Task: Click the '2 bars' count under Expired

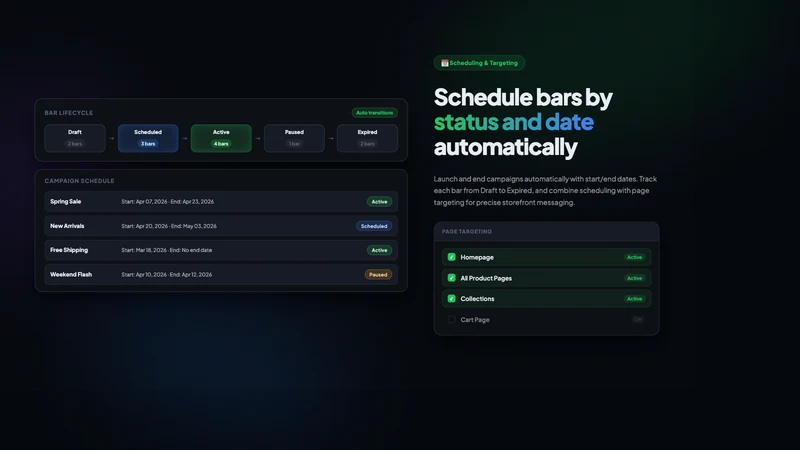Action: click(367, 144)
